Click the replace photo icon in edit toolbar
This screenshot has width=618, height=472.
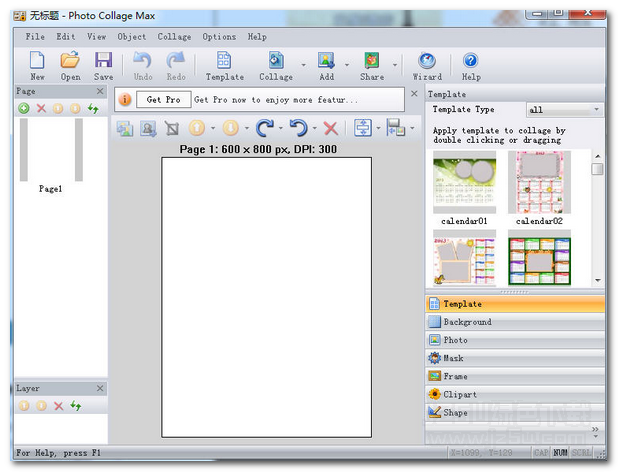[x=125, y=128]
